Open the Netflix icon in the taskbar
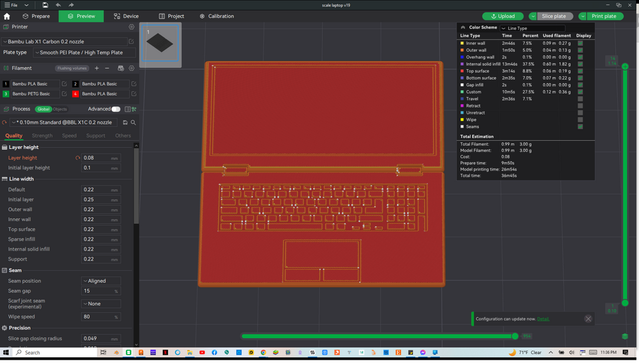This screenshot has width=639, height=364. (165, 353)
